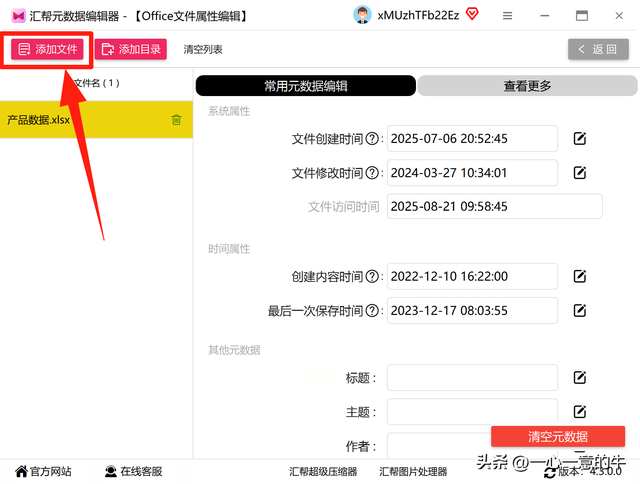The width and height of the screenshot is (640, 484).
Task: Click the 添加文件 button
Action: click(47, 49)
